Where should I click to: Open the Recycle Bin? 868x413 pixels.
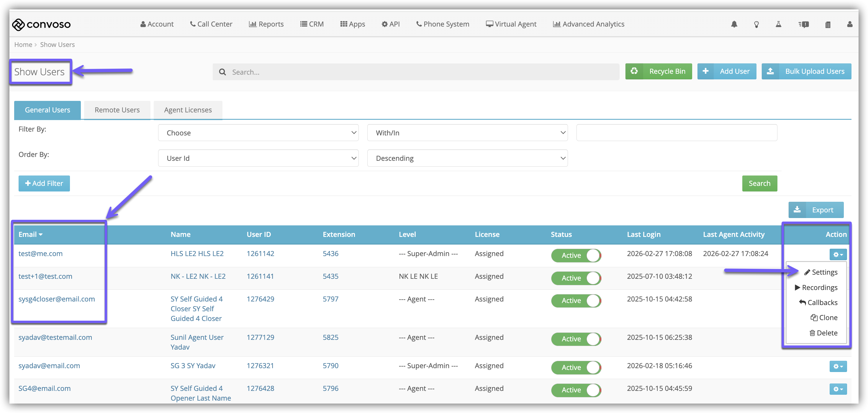[659, 71]
